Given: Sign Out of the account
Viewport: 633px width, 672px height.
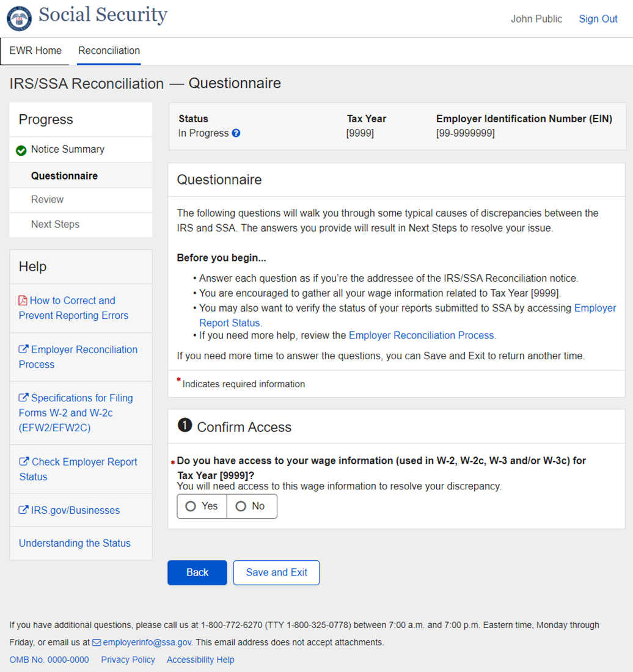Looking at the screenshot, I should coord(598,19).
